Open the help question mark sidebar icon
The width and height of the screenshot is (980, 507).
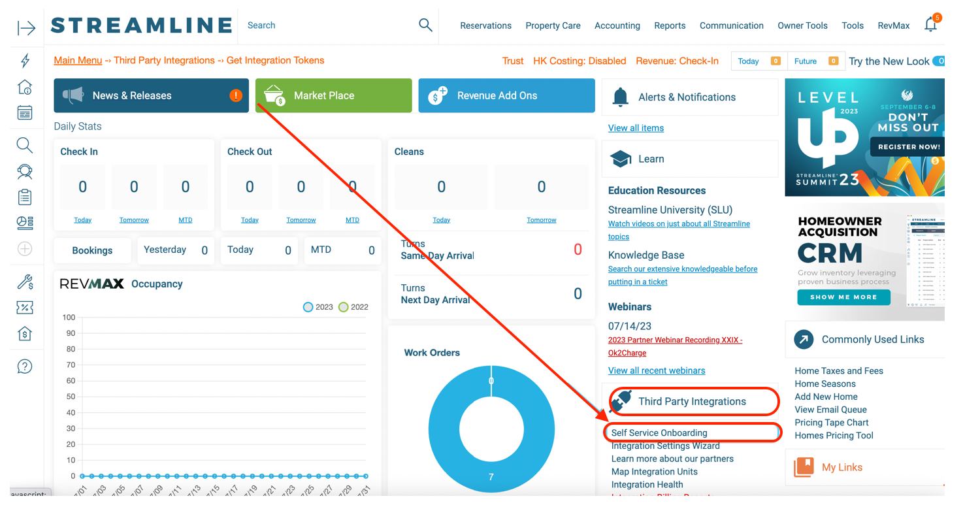coord(25,367)
